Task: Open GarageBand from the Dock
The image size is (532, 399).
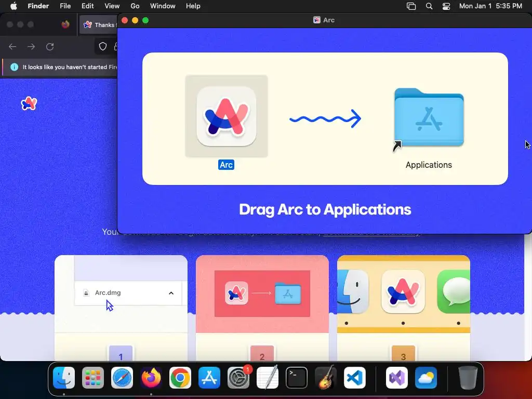Action: (x=326, y=378)
